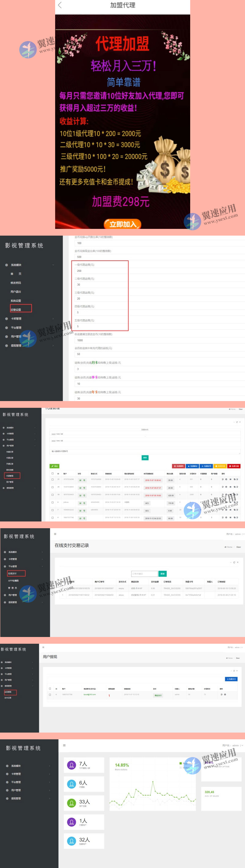
Task: Open 系统设置 in the sidebar
Action: point(16,301)
